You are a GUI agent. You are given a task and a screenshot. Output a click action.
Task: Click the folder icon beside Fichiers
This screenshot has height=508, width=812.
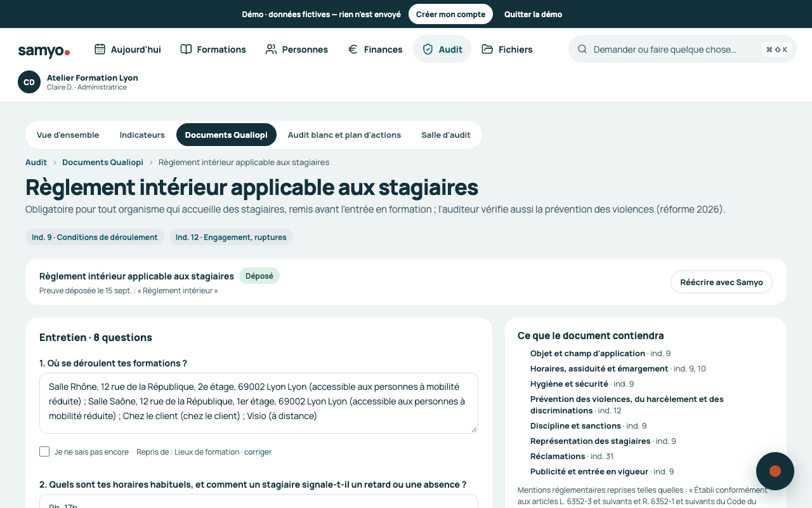(x=487, y=49)
